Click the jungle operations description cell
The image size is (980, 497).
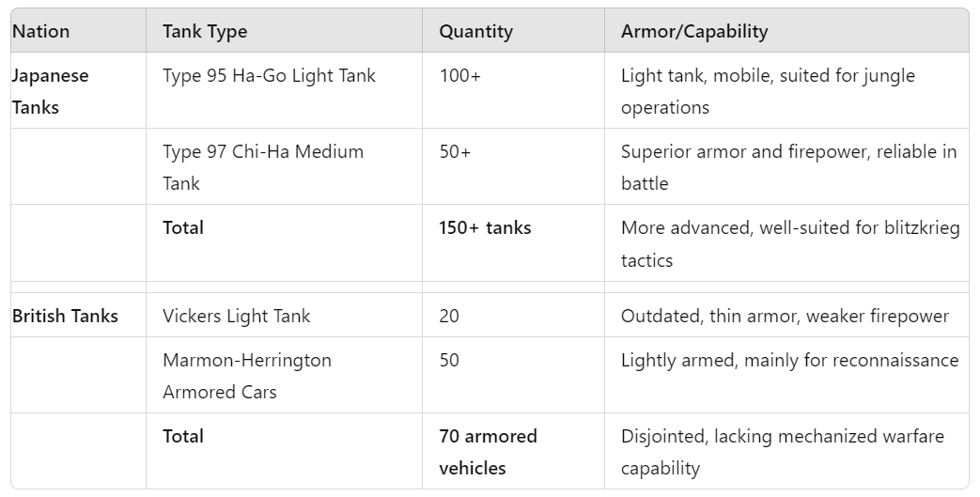pyautogui.click(x=786, y=90)
